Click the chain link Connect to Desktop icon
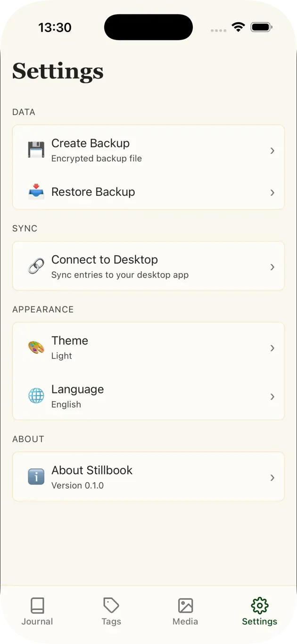 pyautogui.click(x=36, y=266)
